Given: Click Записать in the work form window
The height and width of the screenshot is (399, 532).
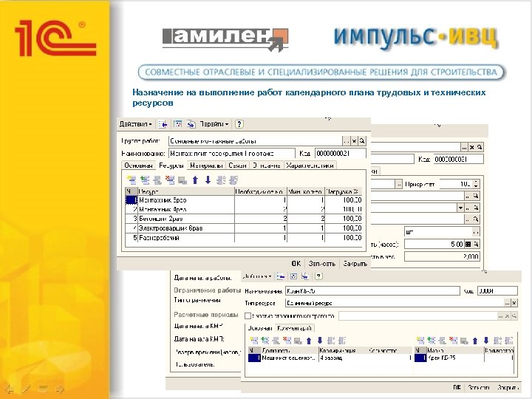Looking at the screenshot, I should [321, 264].
